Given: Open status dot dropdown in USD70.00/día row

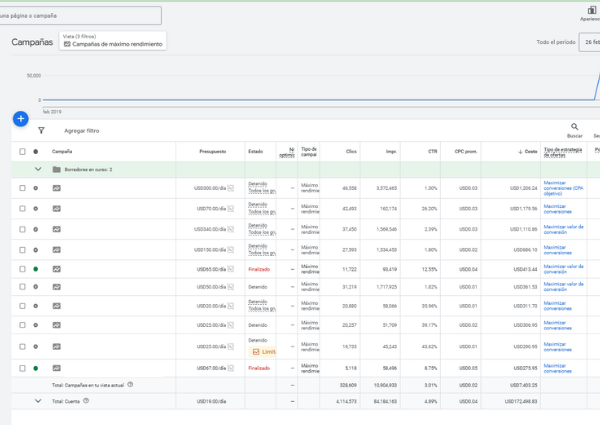Looking at the screenshot, I should click(36, 208).
